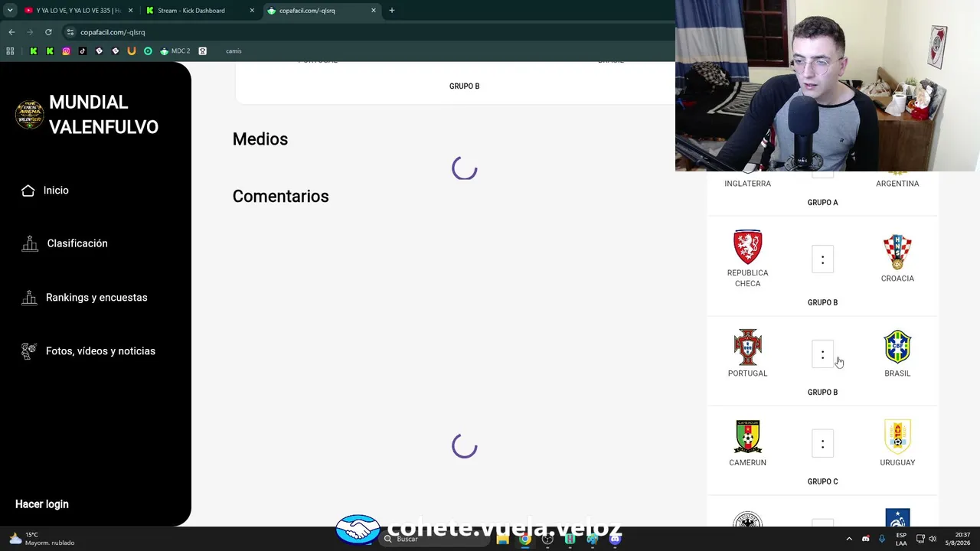Click the Comentarios heading
Screen dimensions: 980x551
(x=280, y=197)
